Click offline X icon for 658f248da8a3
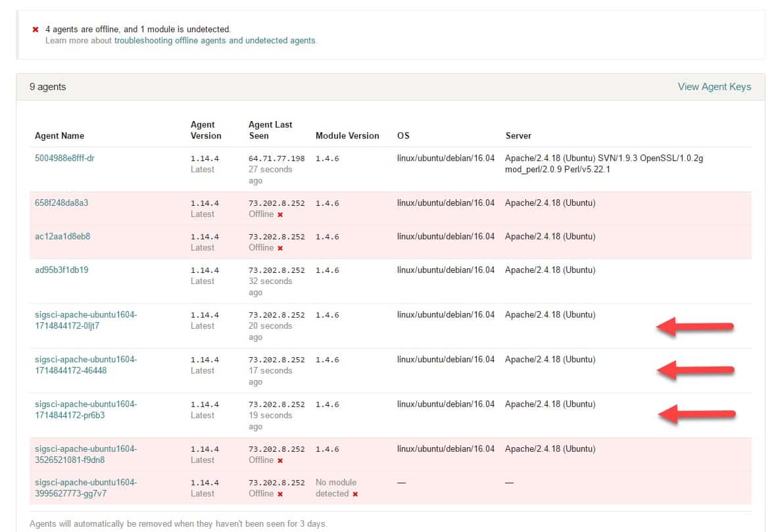 pos(280,215)
